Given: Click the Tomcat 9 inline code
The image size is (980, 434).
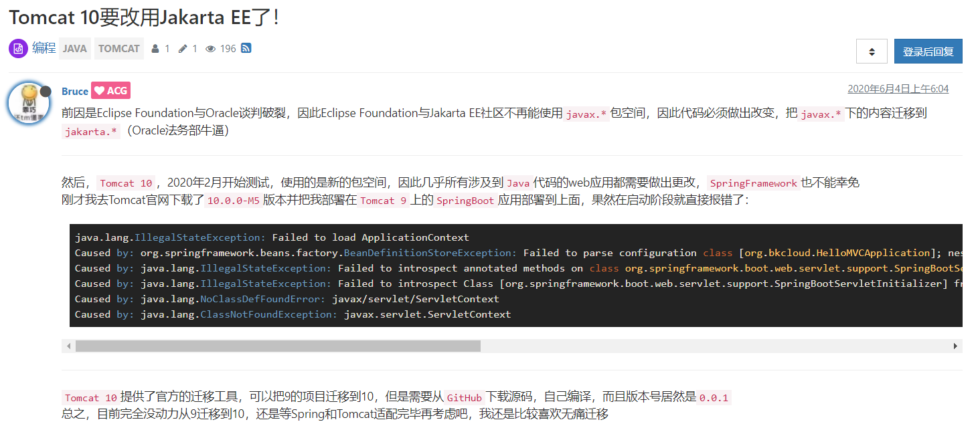Looking at the screenshot, I should [x=384, y=201].
